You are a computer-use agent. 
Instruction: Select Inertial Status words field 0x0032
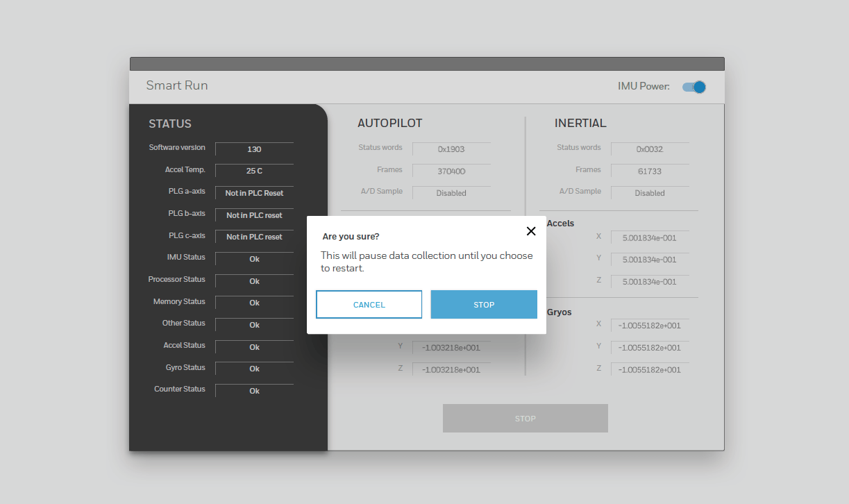click(x=650, y=149)
